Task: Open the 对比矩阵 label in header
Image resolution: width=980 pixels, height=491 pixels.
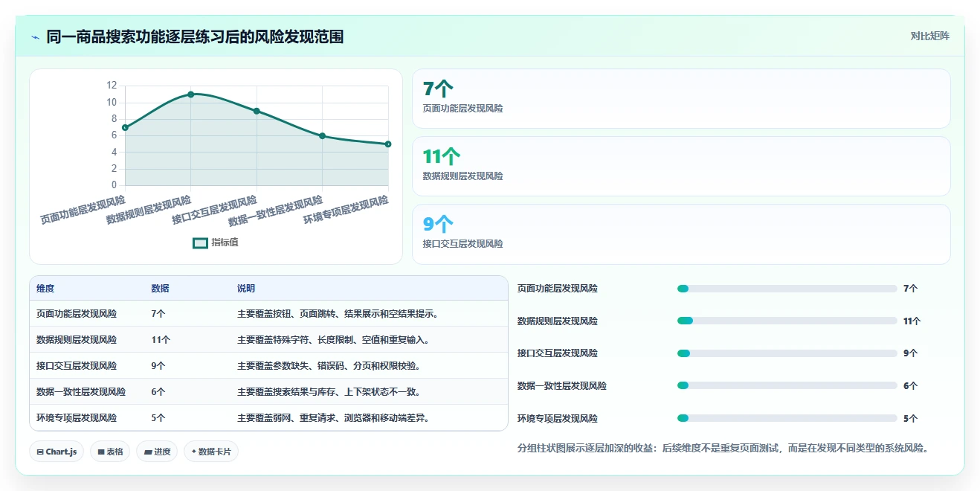Action: pos(929,36)
